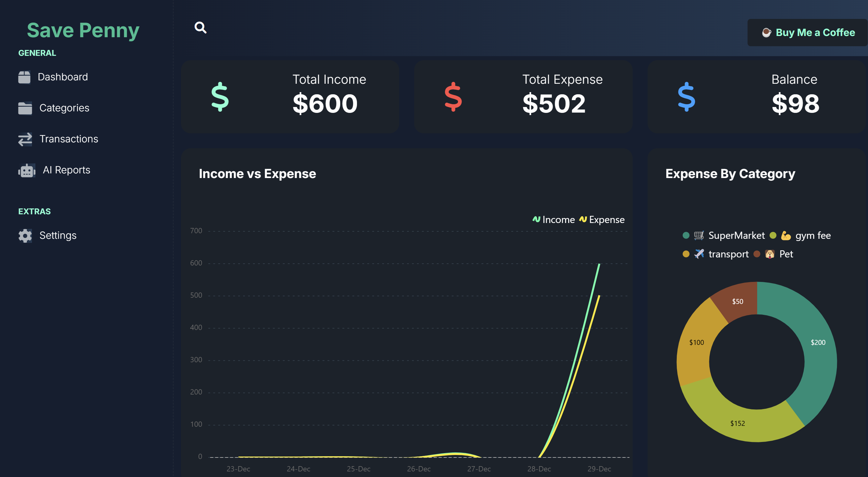This screenshot has height=477, width=868.
Task: Click the EXTRAS section header
Action: (34, 212)
